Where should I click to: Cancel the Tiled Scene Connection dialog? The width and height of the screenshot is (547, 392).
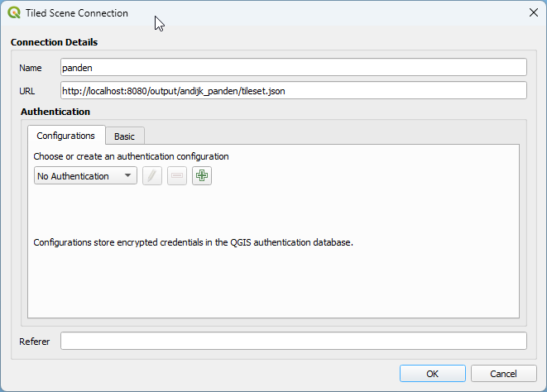tap(503, 374)
